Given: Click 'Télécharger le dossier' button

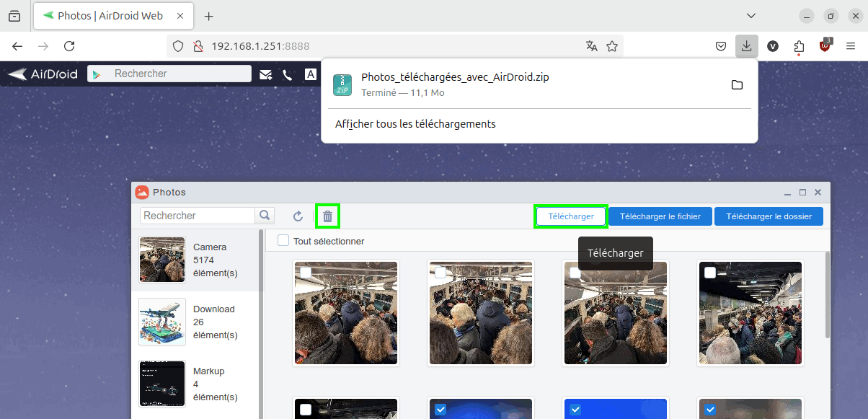Looking at the screenshot, I should tap(769, 216).
